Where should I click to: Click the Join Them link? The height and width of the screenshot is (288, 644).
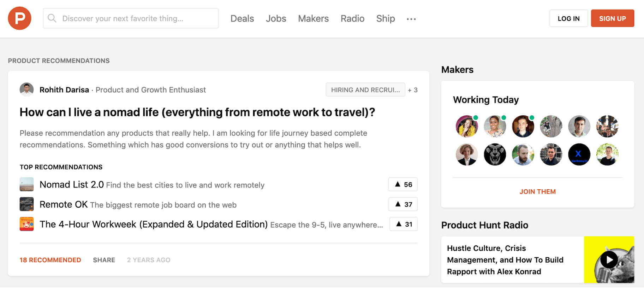pos(537,192)
